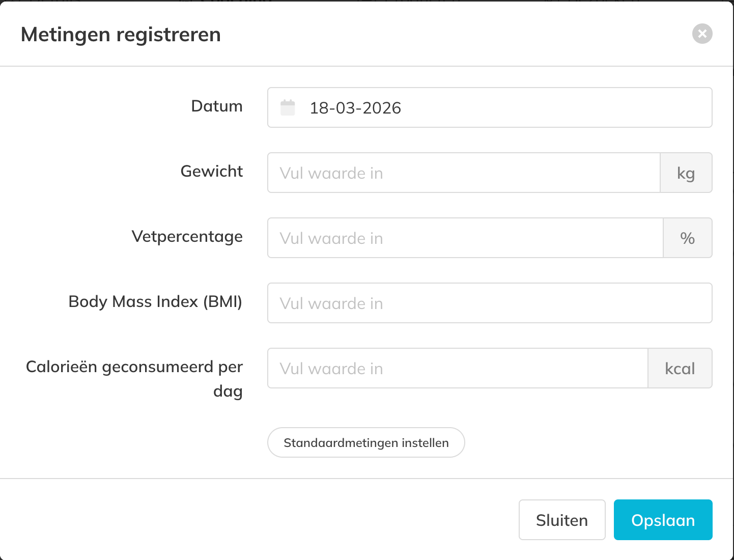Click the kcal unit addon

tap(680, 369)
